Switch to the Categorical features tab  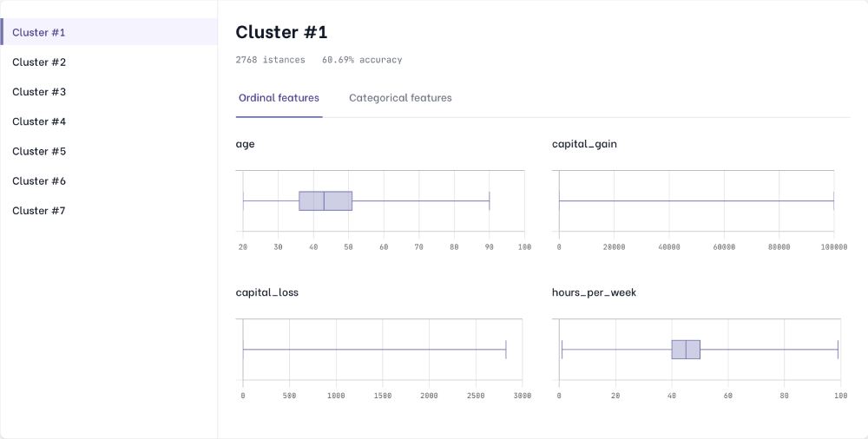[400, 98]
